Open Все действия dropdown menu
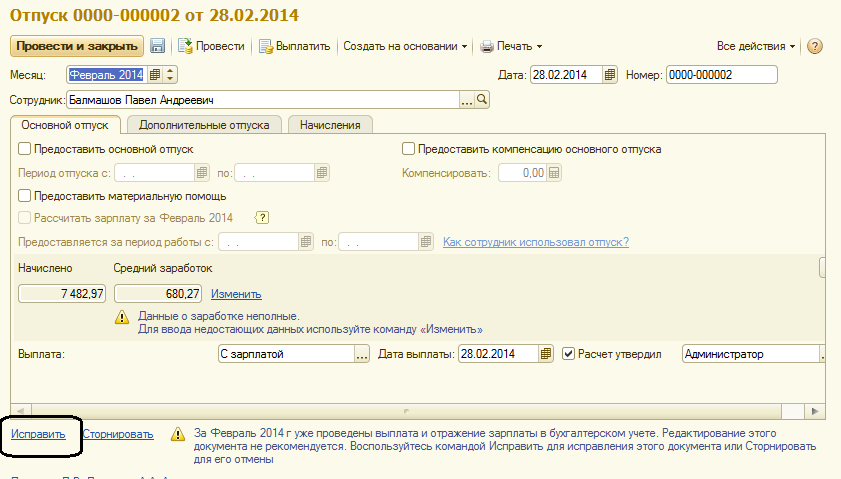841x479 pixels. pos(756,46)
